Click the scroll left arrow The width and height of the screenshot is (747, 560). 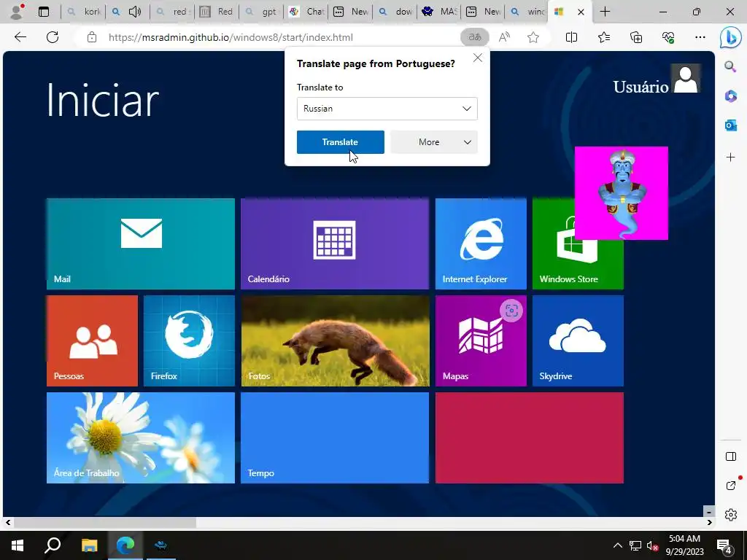tap(8, 522)
